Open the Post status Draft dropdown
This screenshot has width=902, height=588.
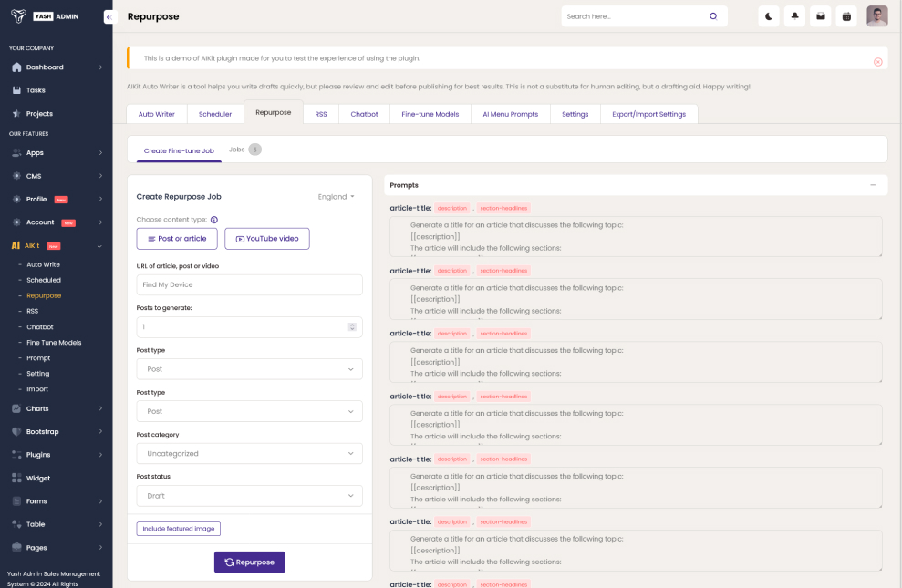[x=249, y=495]
